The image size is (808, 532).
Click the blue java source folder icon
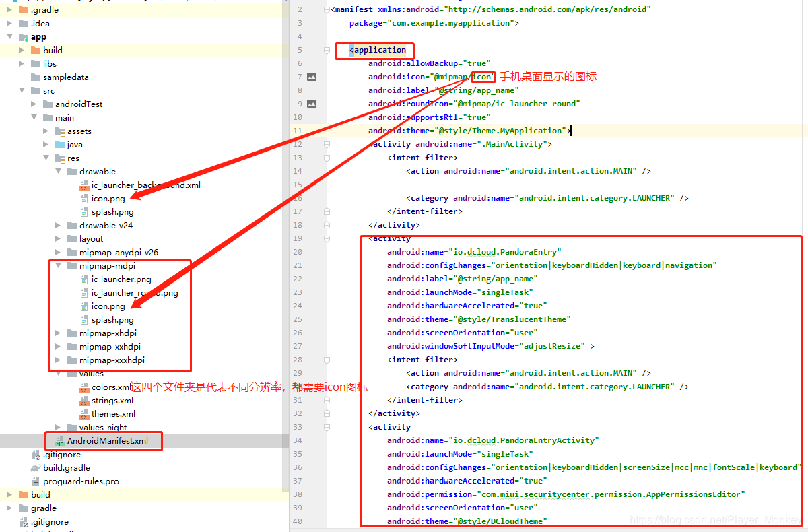tap(60, 145)
